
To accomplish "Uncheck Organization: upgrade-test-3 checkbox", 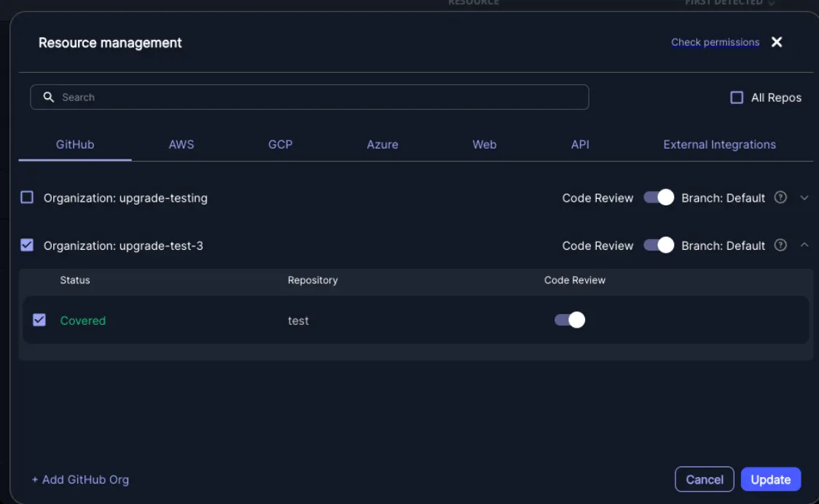I will (x=27, y=245).
